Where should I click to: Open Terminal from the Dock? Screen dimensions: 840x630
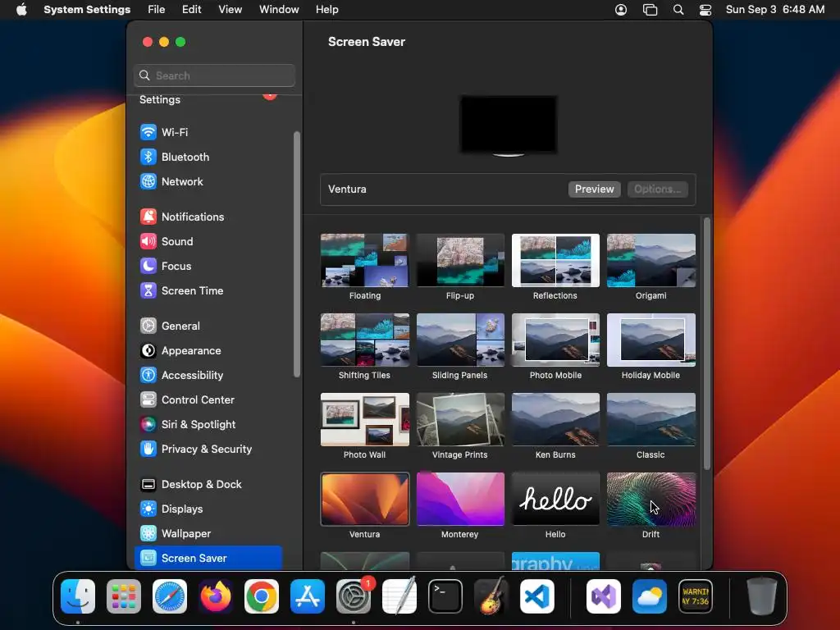pos(445,596)
